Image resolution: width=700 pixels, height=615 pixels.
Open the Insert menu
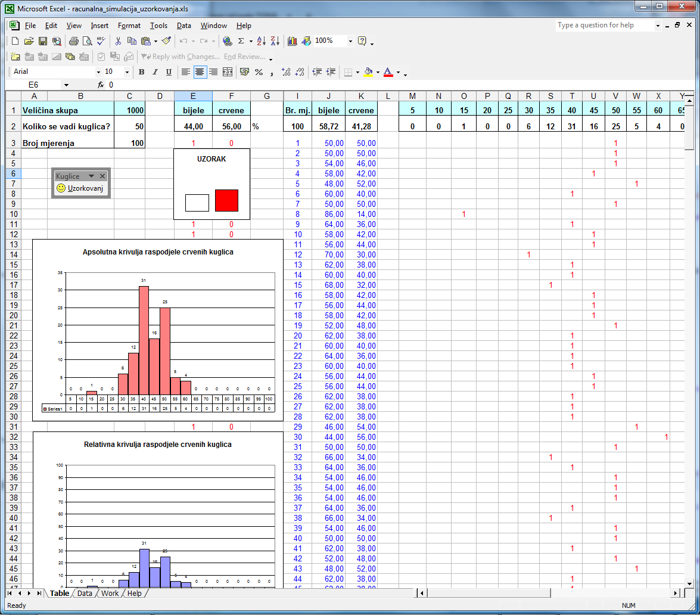coord(99,26)
